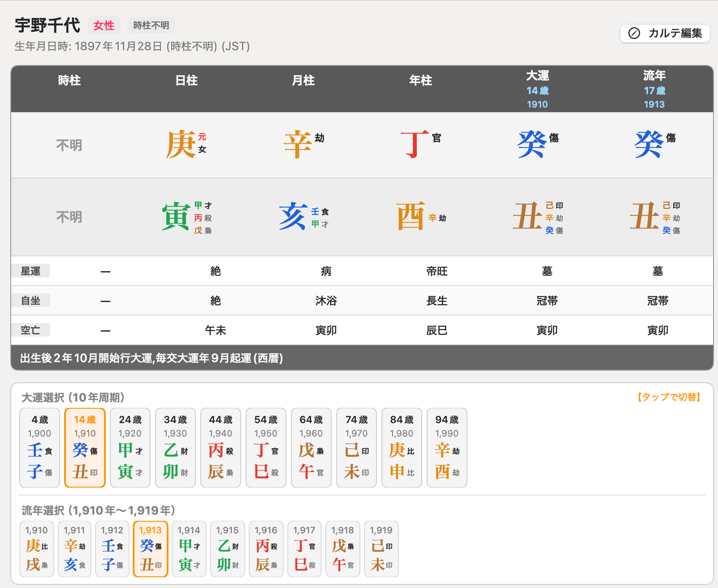Click the カルテ編集 edit button
The width and height of the screenshot is (718, 588).
[665, 34]
